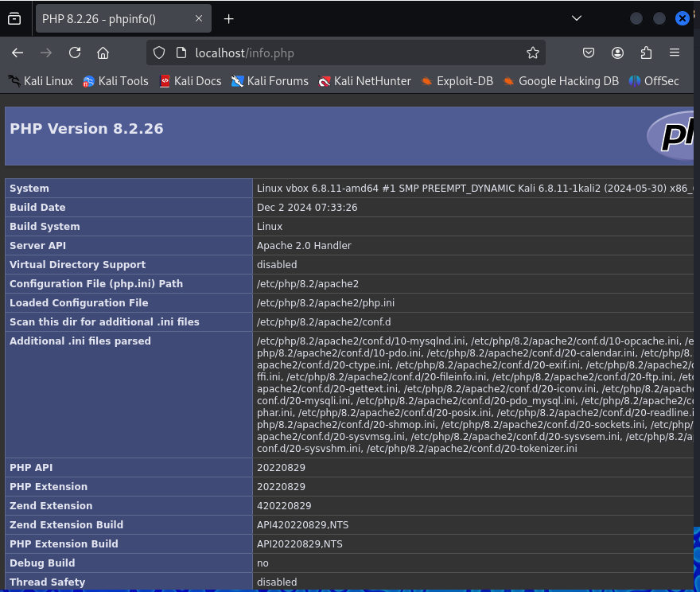The width and height of the screenshot is (700, 592).
Task: Open the OffSec bookmark
Action: click(x=654, y=81)
